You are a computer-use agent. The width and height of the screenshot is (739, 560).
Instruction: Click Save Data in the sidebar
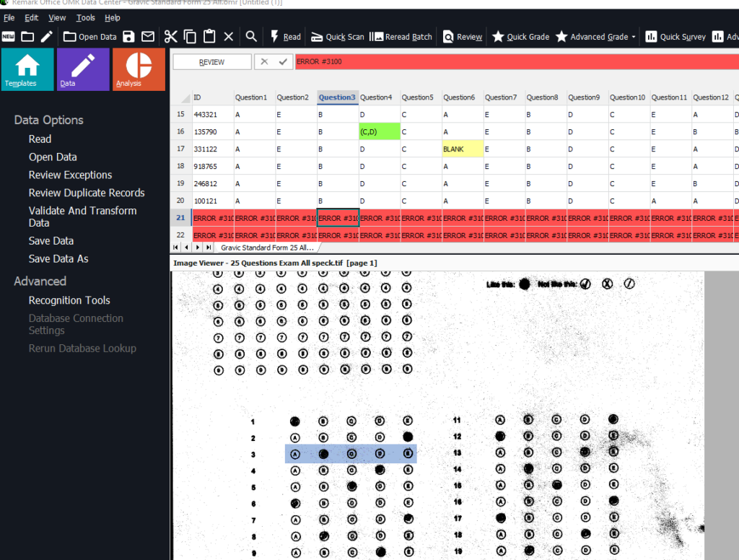pyautogui.click(x=51, y=241)
